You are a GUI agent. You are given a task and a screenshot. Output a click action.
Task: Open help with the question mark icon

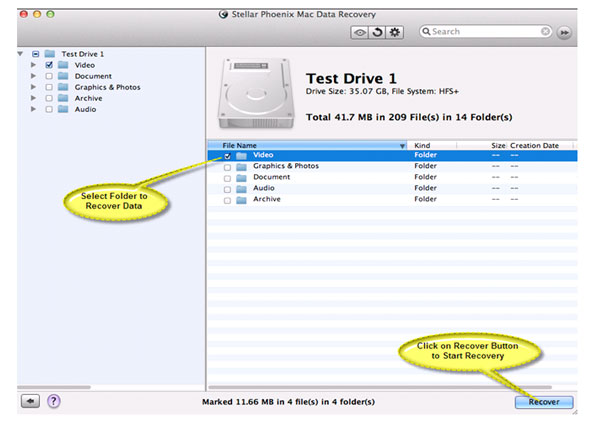point(53,401)
